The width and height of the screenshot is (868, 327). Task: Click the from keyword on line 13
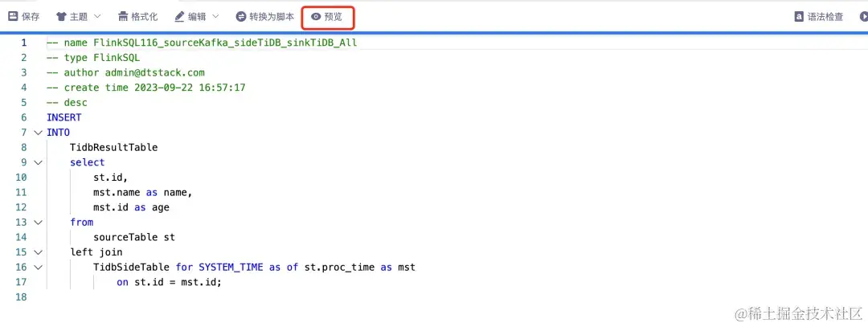pos(82,222)
